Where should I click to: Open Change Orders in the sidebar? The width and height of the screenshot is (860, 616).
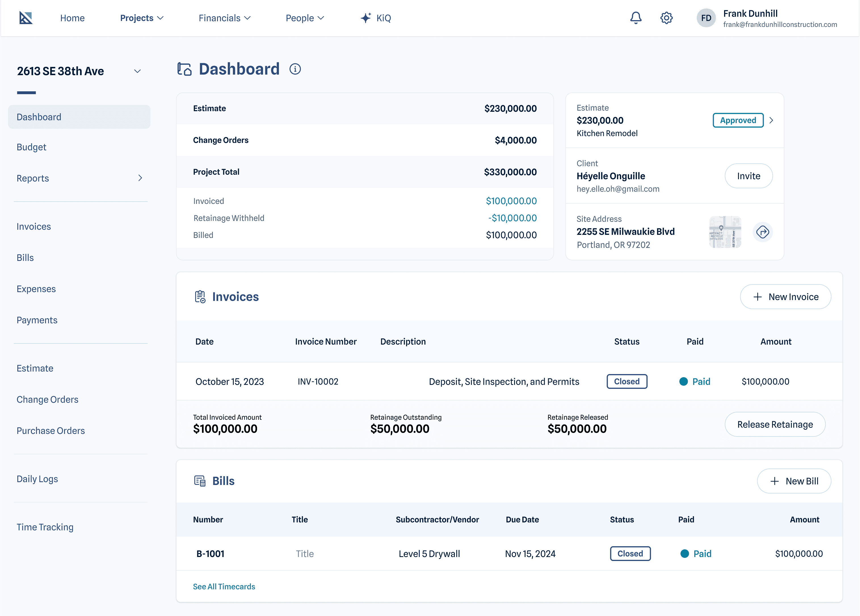point(47,400)
